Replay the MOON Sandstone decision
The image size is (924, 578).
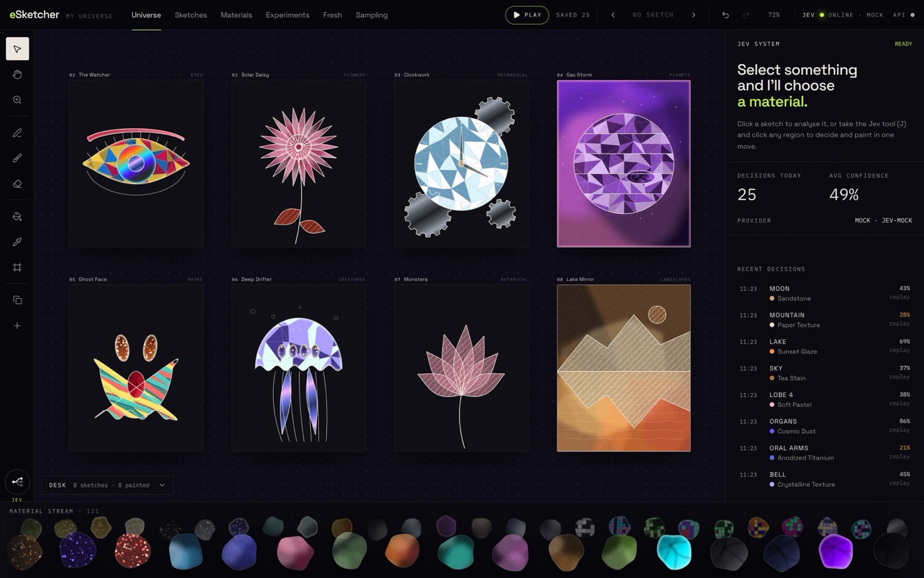coord(900,297)
